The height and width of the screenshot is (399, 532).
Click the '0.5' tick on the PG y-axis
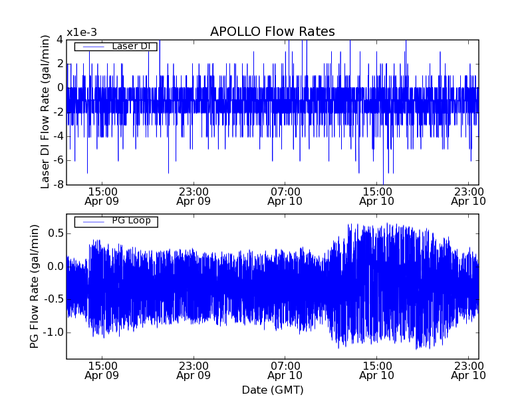[x=56, y=234]
